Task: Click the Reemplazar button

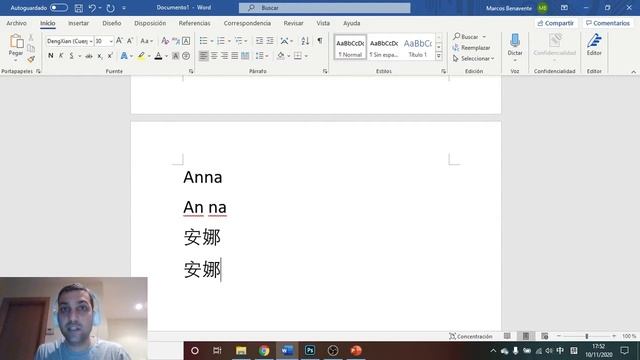Action: click(x=471, y=48)
